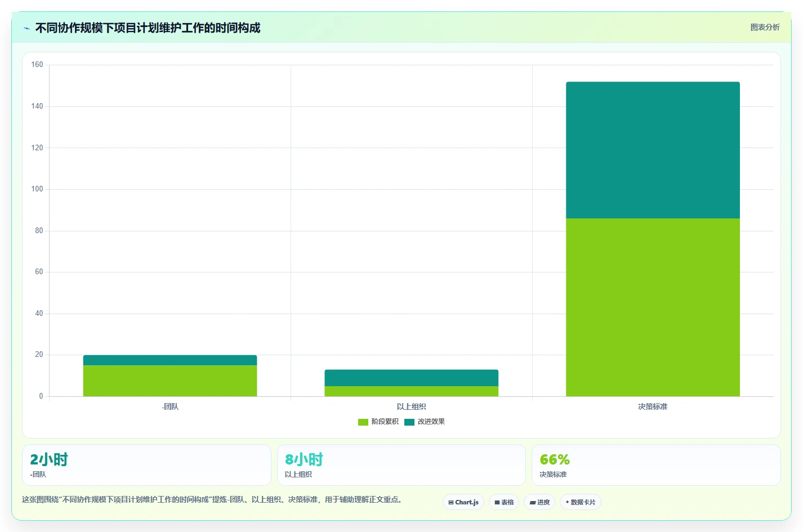Click the green segment of 决策标准 bar

[653, 307]
